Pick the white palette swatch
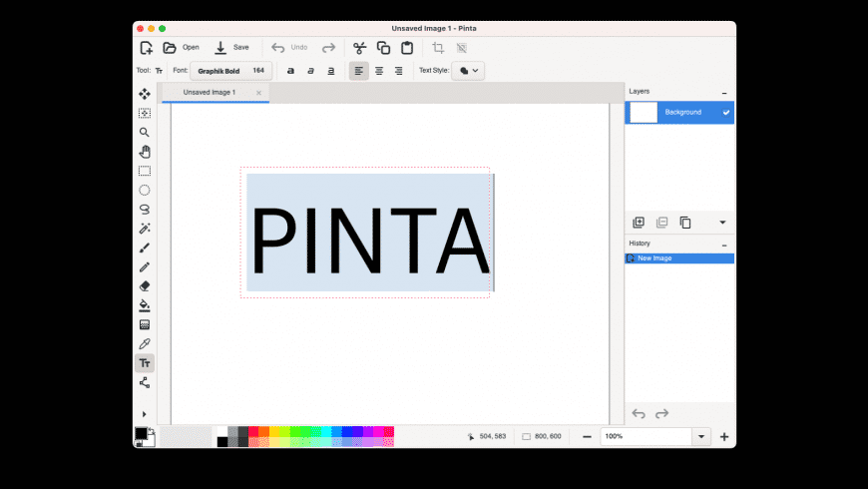This screenshot has width=868, height=489. (221, 431)
